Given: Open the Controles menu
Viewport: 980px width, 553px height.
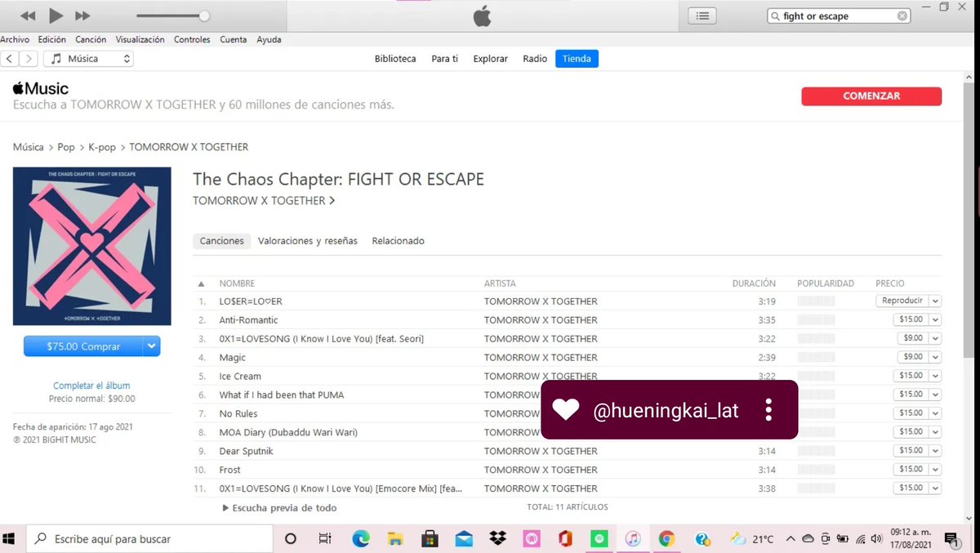Looking at the screenshot, I should [x=192, y=39].
